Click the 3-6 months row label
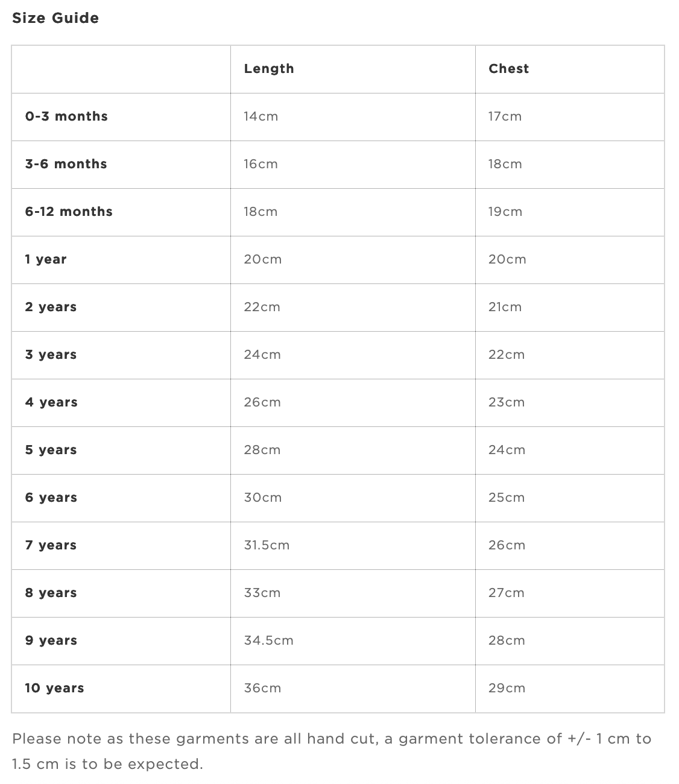The height and width of the screenshot is (784, 679). 66,164
